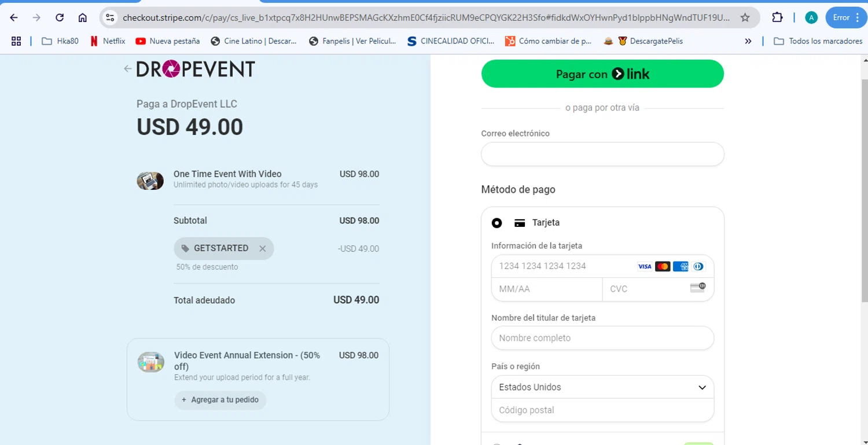This screenshot has width=868, height=445.
Task: Click the One Time Event With Video title
Action: click(x=227, y=174)
